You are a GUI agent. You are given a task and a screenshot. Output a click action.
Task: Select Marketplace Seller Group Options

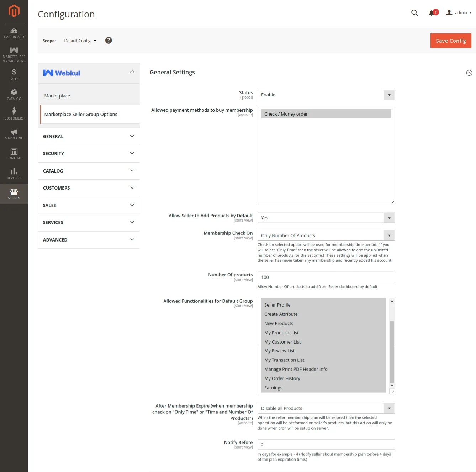[x=81, y=114]
